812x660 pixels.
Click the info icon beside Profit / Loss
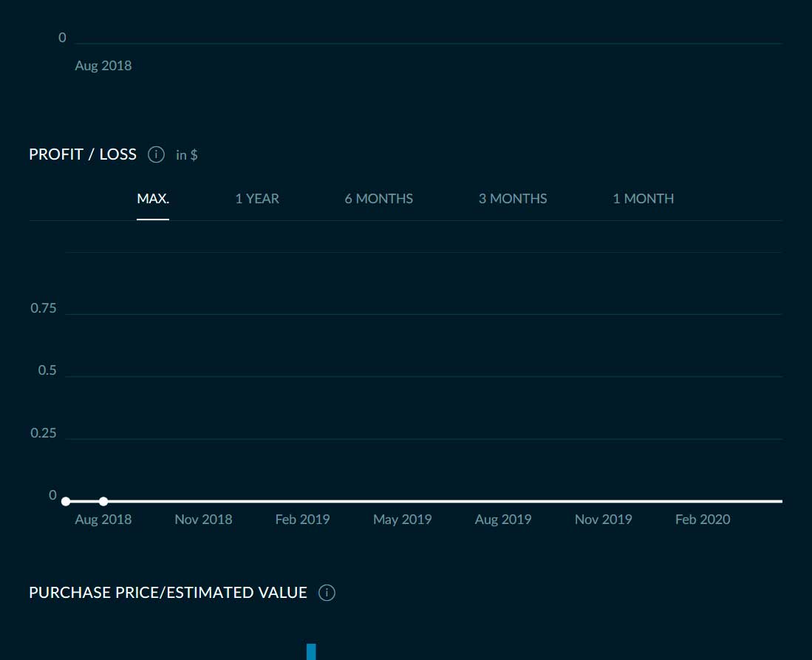tap(156, 154)
